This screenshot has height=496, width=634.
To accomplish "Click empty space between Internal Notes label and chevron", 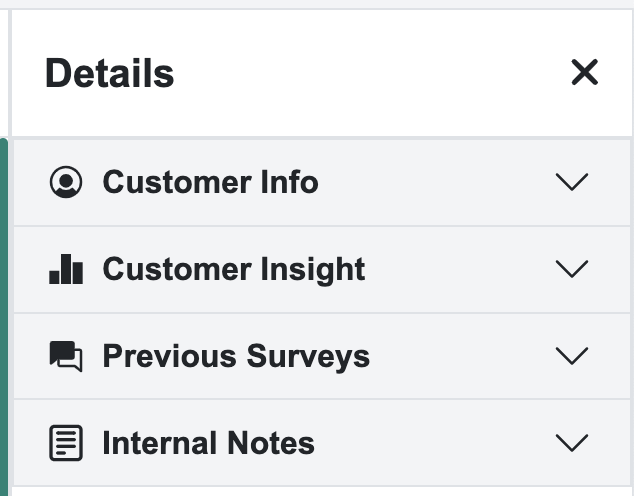I will coord(435,443).
